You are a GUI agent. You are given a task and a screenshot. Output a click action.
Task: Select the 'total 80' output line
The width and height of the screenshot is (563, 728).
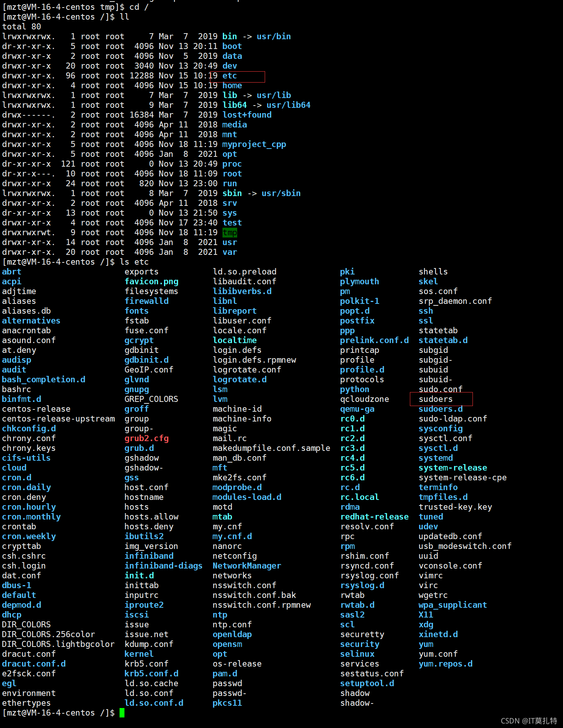click(x=21, y=27)
